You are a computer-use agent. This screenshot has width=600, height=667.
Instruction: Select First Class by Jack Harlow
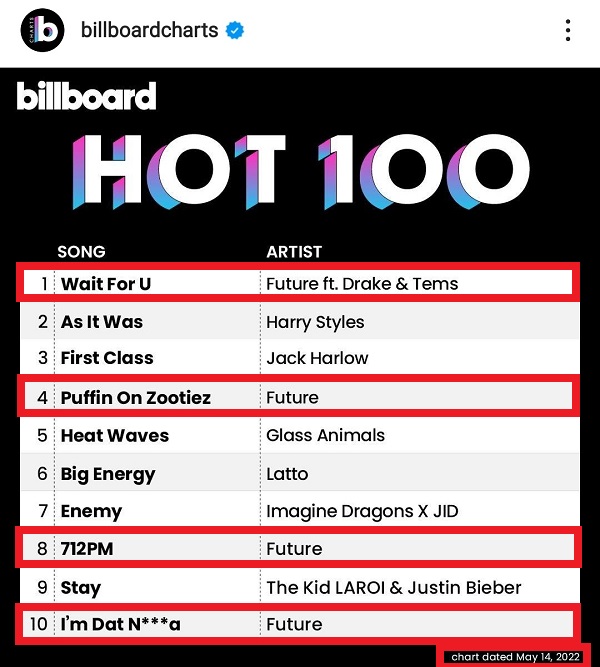[300, 358]
